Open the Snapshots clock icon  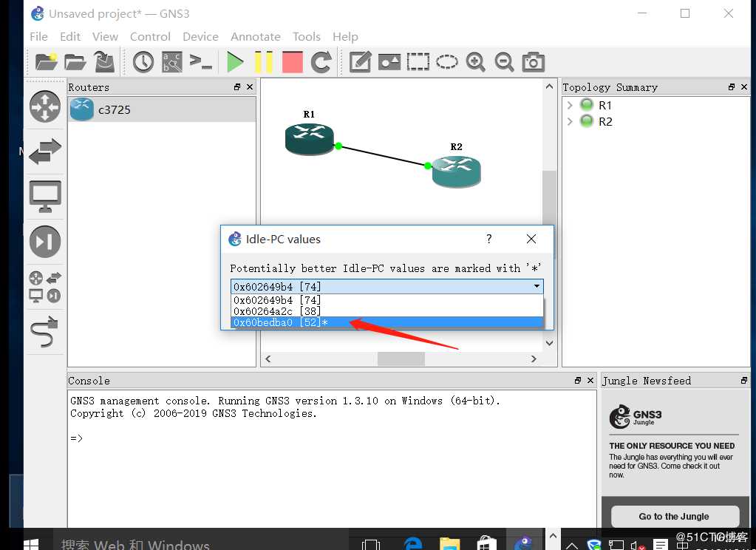(x=143, y=62)
